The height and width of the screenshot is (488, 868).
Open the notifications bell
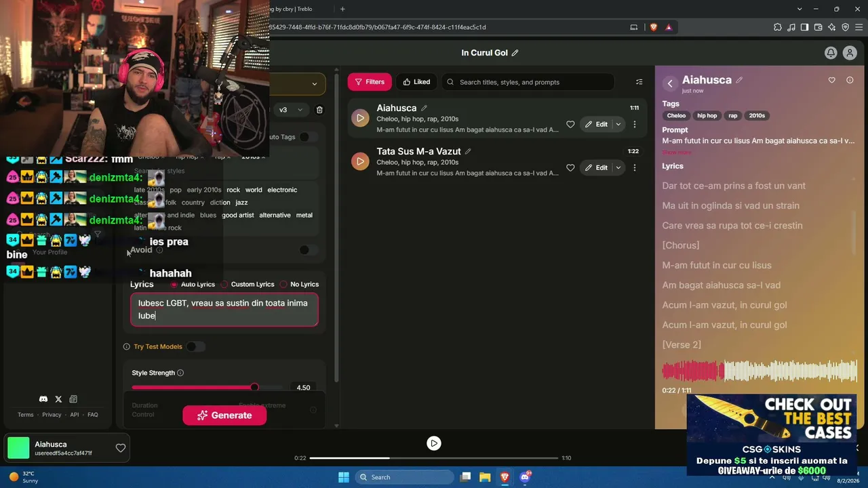click(831, 53)
